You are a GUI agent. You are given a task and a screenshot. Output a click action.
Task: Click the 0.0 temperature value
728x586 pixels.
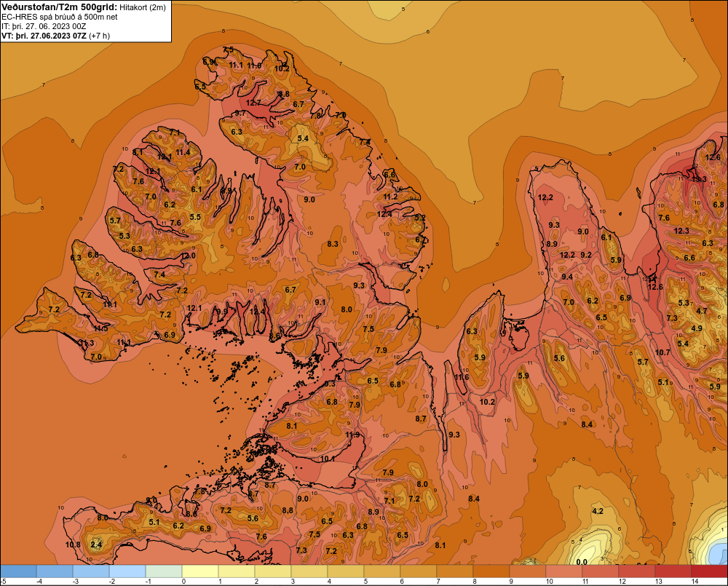pos(581,562)
